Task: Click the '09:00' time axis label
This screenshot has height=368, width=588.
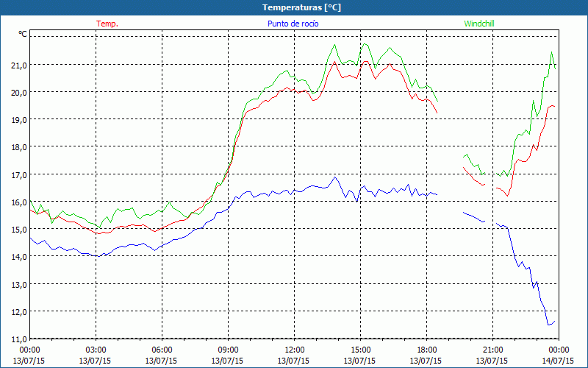Action: [228, 350]
